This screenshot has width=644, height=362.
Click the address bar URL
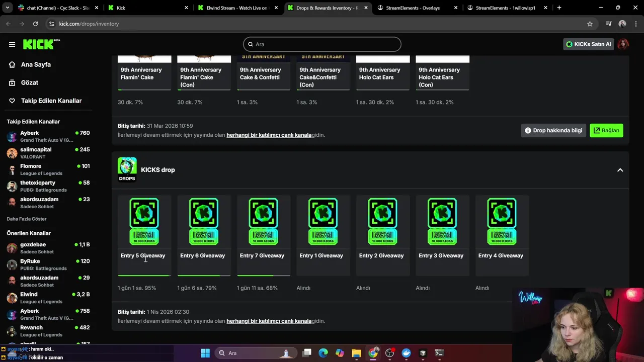coord(89,24)
